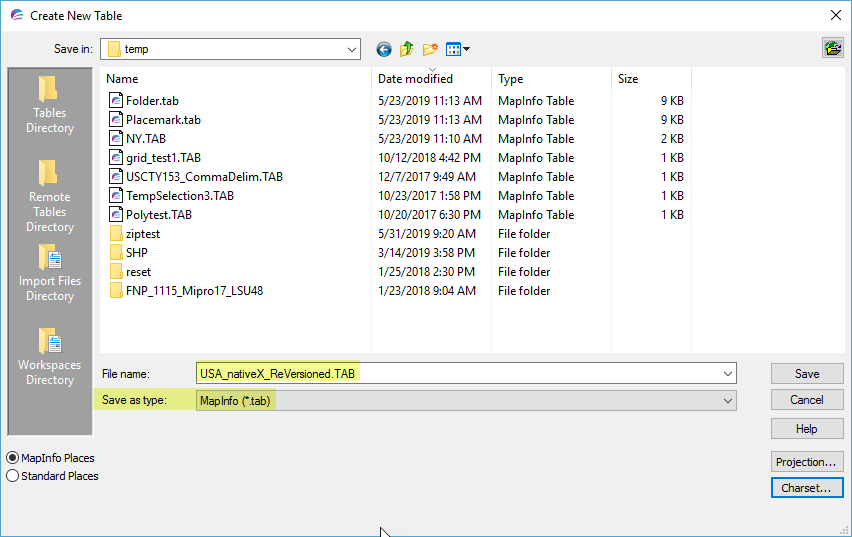
Task: Click the Placemark.tab file icon
Action: [x=116, y=120]
